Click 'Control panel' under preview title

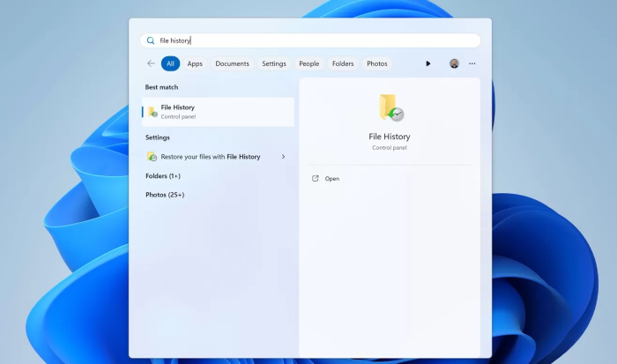coord(390,148)
